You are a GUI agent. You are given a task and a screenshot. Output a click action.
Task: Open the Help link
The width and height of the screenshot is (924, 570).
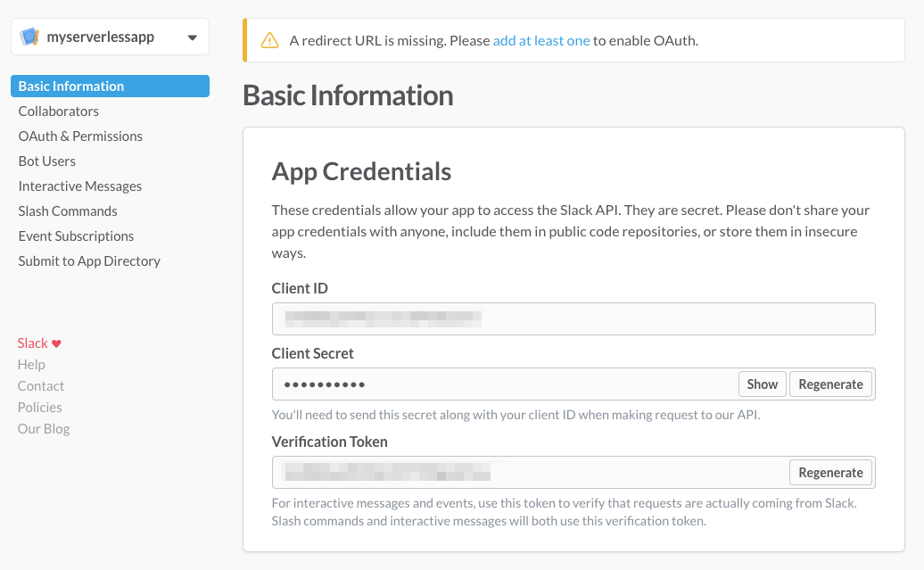31,365
